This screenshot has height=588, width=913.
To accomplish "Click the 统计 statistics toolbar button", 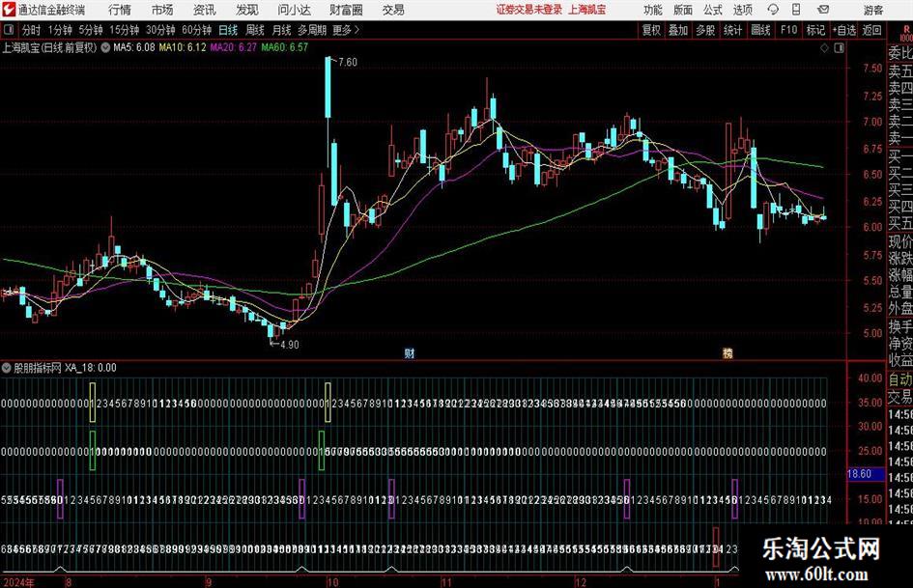I will pyautogui.click(x=732, y=30).
